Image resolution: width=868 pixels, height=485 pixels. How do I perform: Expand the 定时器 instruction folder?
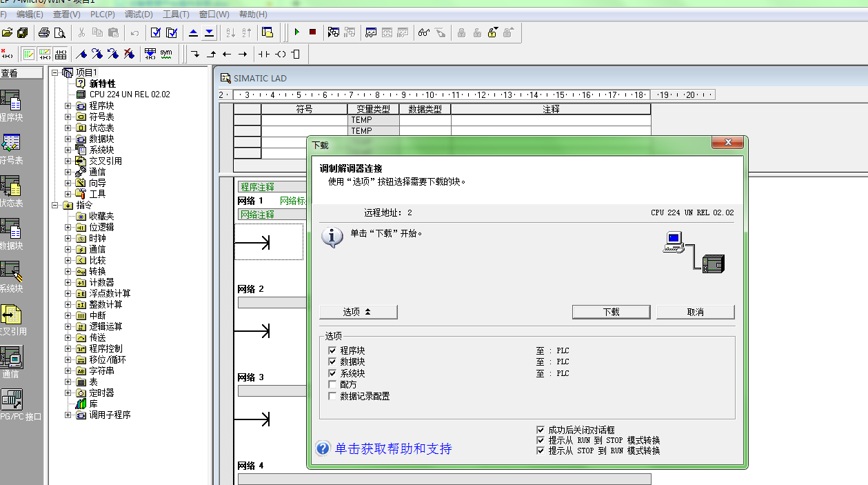tap(68, 393)
